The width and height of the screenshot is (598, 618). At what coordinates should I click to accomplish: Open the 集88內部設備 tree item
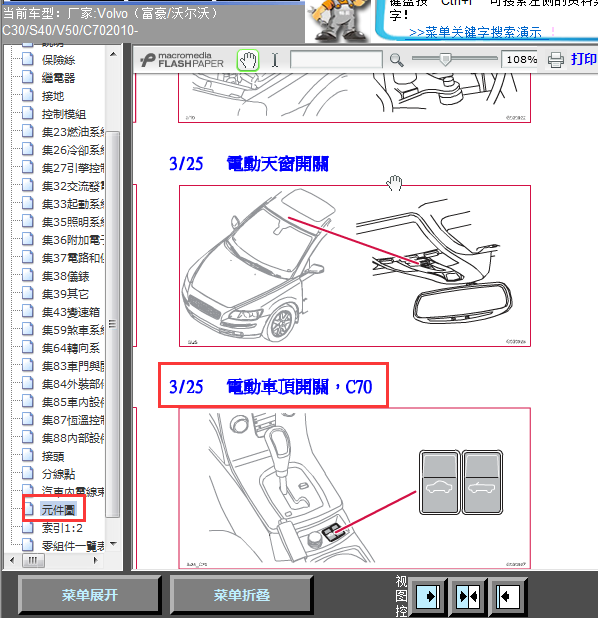point(73,437)
